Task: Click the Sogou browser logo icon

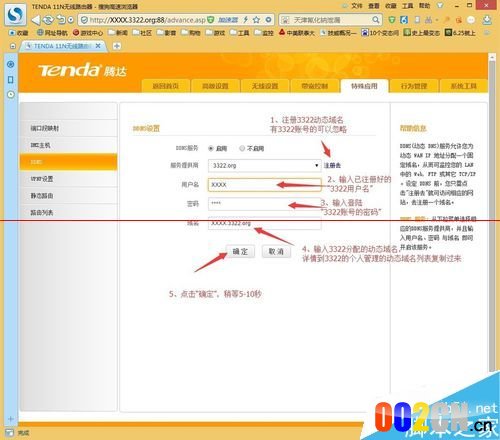Action: coord(15,15)
